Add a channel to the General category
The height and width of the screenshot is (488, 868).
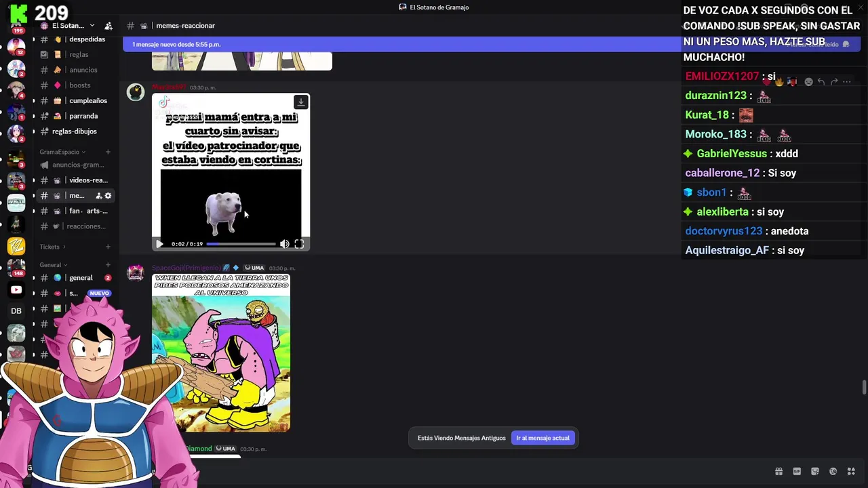pyautogui.click(x=108, y=265)
